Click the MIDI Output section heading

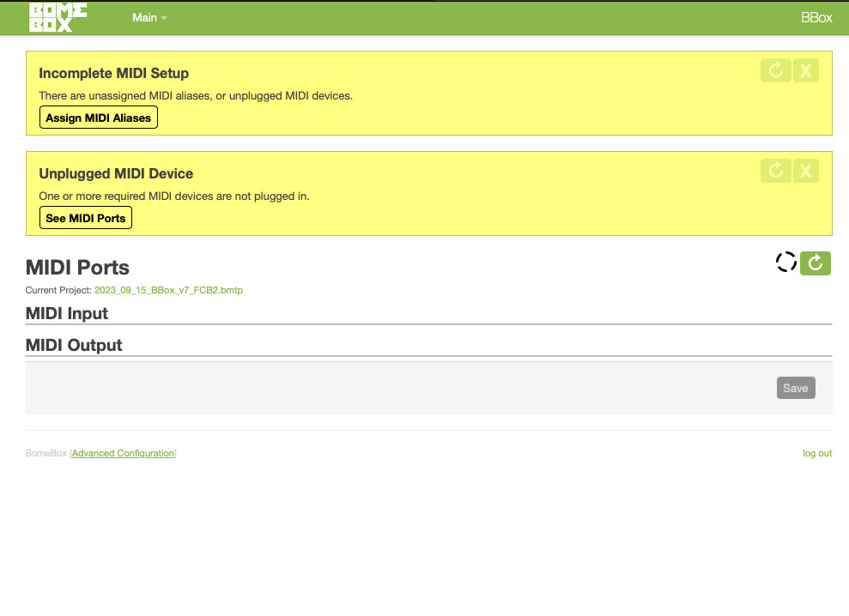pyautogui.click(x=74, y=346)
